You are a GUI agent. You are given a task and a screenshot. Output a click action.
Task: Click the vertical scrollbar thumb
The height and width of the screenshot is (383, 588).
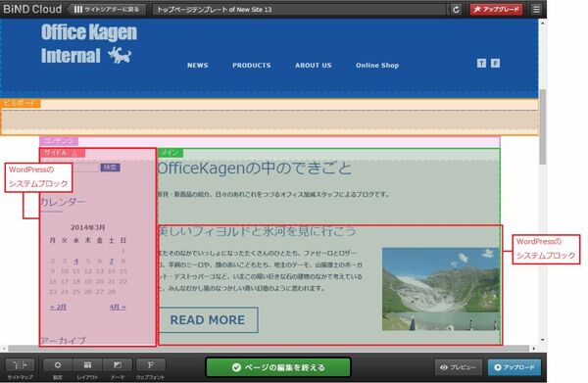542,126
